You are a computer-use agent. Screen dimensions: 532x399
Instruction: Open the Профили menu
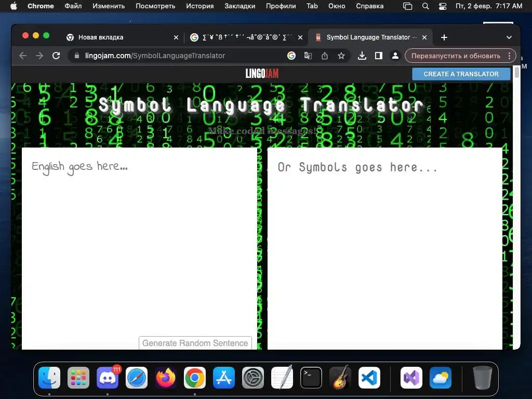pos(281,6)
